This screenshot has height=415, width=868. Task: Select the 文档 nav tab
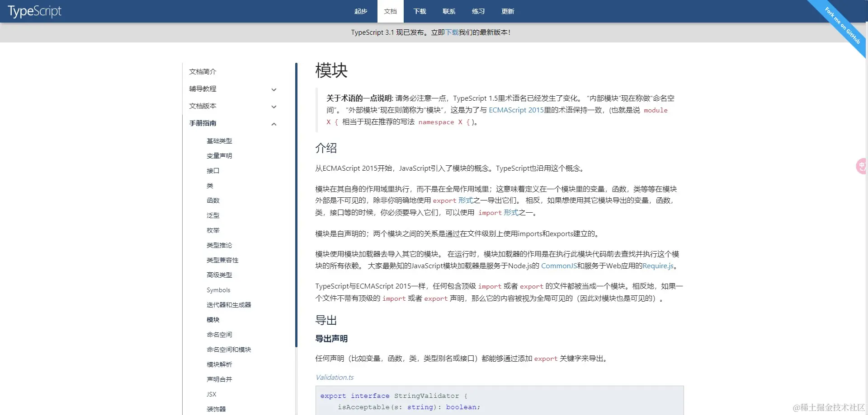pos(390,11)
